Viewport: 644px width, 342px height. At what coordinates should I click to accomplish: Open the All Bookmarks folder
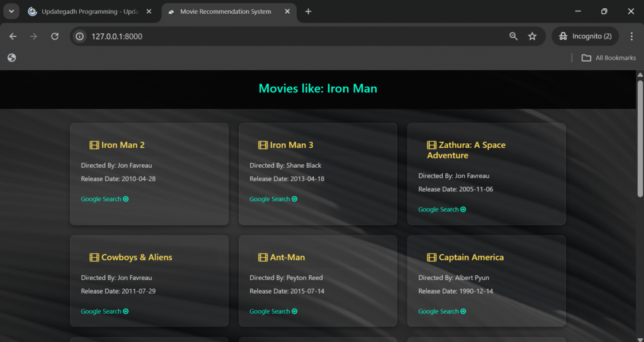tap(609, 58)
